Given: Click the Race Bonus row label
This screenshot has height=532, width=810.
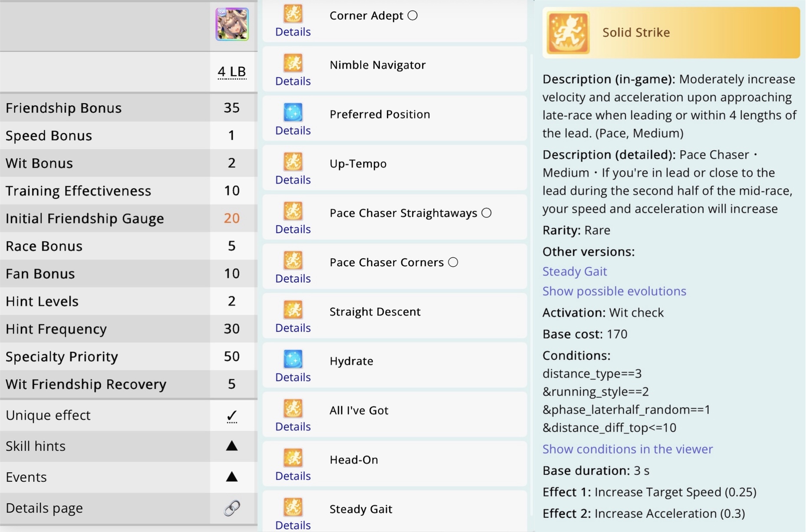Looking at the screenshot, I should 44,246.
